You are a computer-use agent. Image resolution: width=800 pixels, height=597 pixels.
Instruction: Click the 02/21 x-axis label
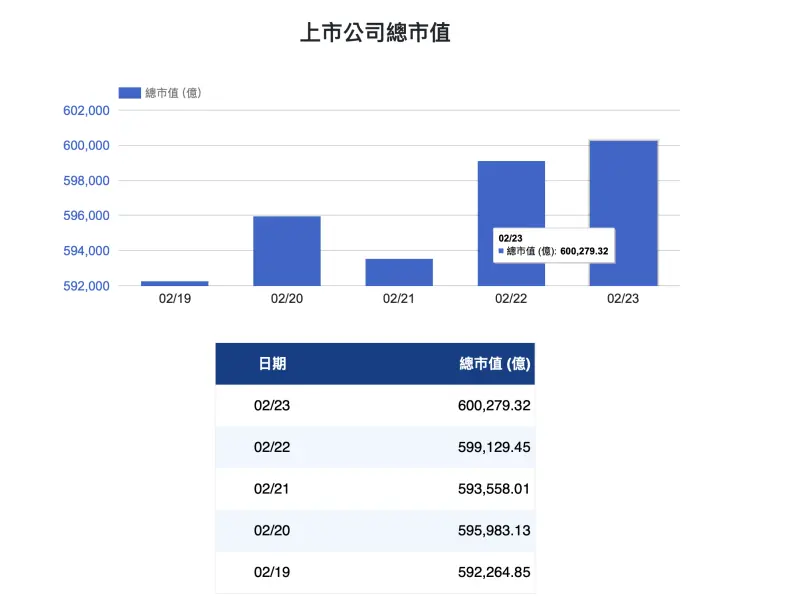pos(398,298)
